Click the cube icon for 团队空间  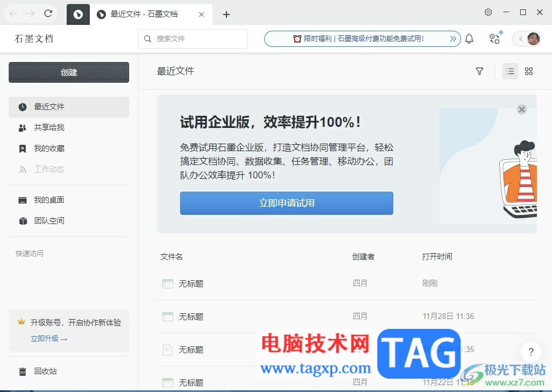(23, 221)
